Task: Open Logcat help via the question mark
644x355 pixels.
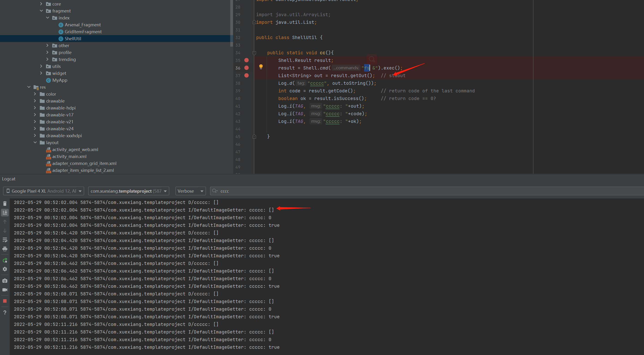Action: tap(5, 312)
